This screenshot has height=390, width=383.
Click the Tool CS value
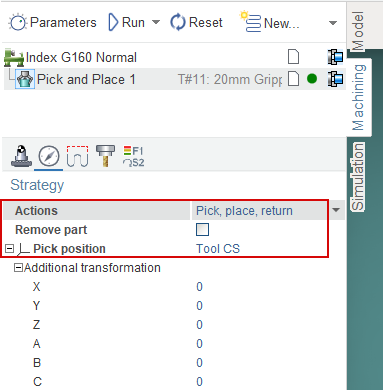[x=218, y=249]
